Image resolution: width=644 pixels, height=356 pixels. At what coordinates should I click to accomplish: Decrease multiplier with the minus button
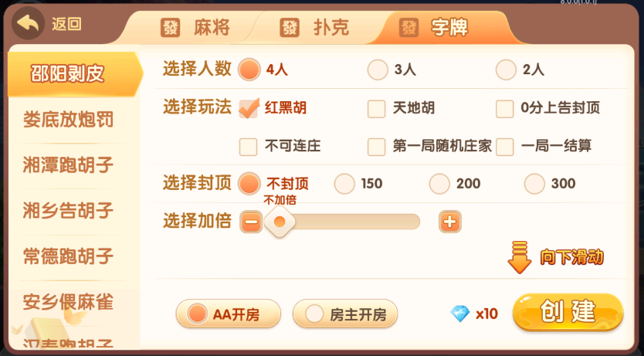251,222
